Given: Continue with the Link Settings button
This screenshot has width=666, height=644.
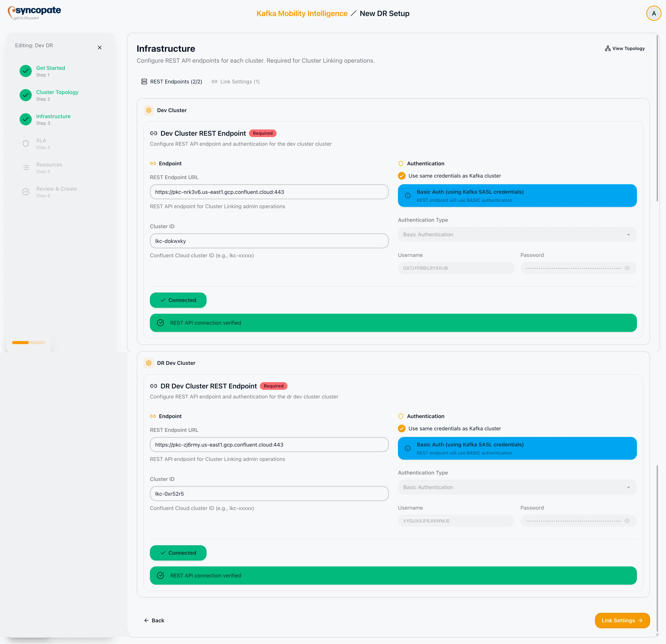Looking at the screenshot, I should [622, 621].
